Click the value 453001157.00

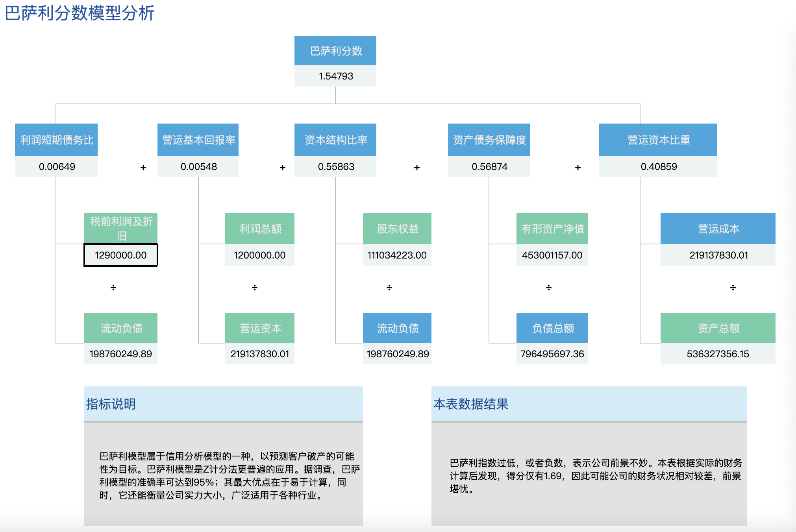click(x=552, y=255)
